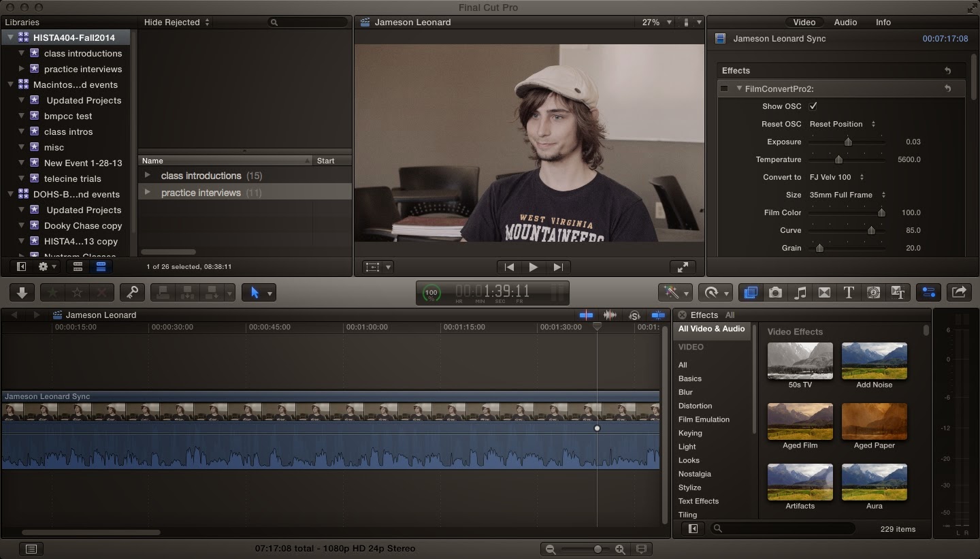Open the browser gear action menu
This screenshot has width=980, height=559.
point(48,267)
